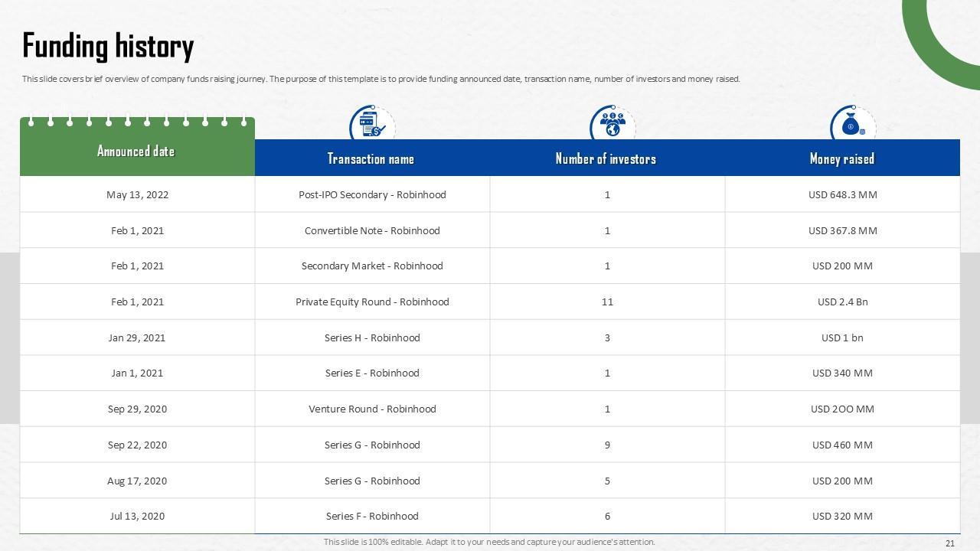Click the transaction icon above Transaction name
This screenshot has height=551, width=980.
(372, 123)
